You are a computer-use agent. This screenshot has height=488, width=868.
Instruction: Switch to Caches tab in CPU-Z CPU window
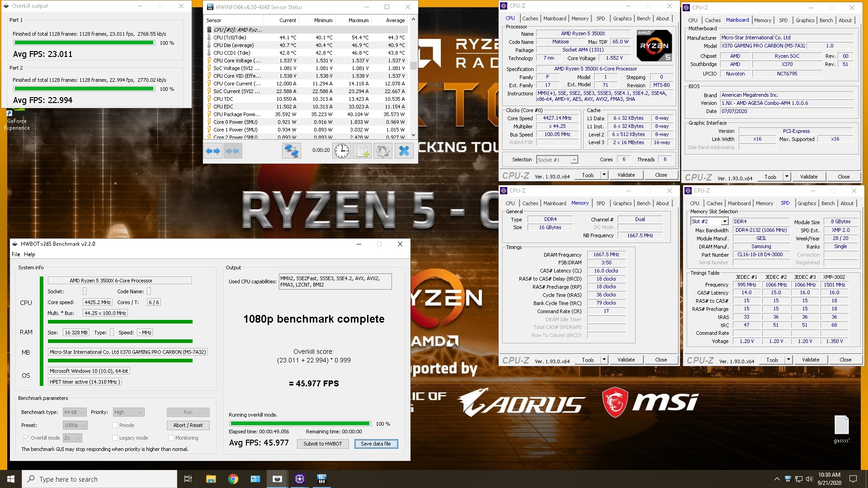(x=530, y=19)
